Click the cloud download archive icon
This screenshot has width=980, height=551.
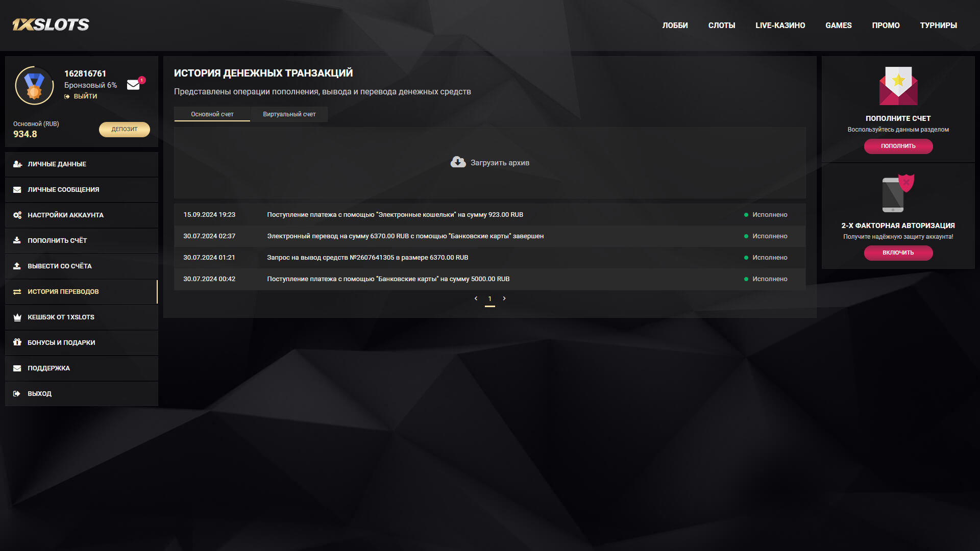click(x=458, y=162)
